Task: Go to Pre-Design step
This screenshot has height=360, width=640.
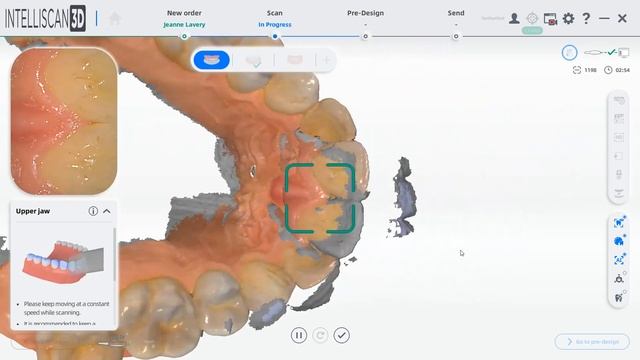Action: 365,13
